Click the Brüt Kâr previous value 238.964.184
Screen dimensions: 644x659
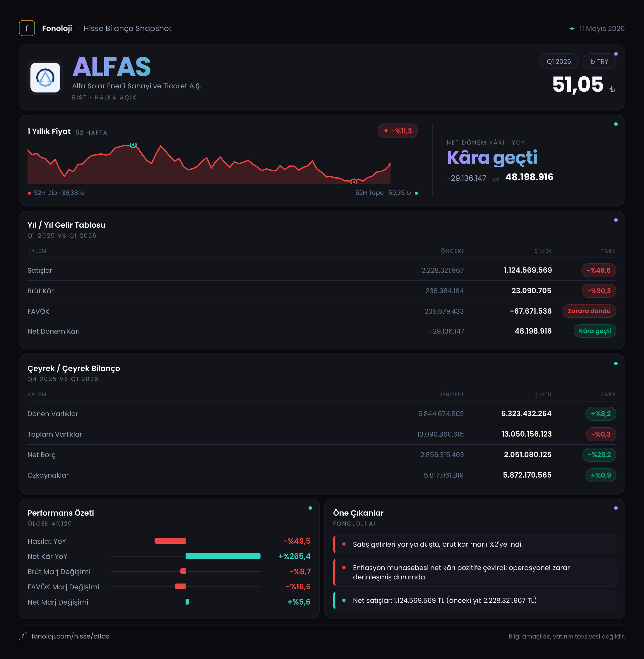[x=444, y=291]
